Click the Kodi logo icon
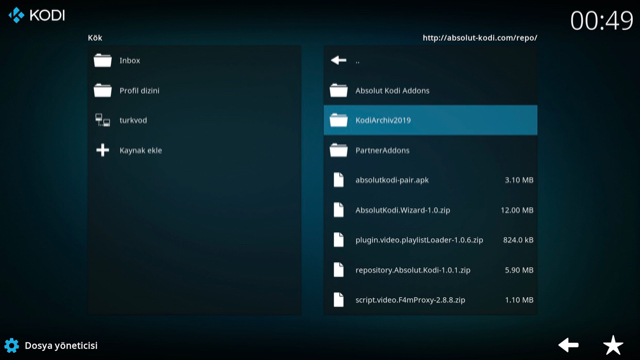Image resolution: width=640 pixels, height=360 pixels. point(16,16)
